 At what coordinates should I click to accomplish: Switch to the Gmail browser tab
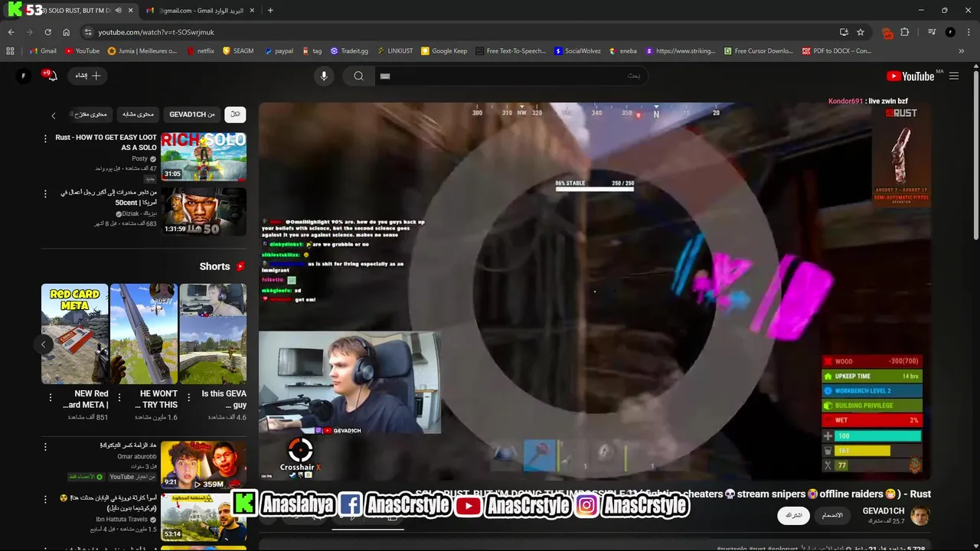click(199, 11)
